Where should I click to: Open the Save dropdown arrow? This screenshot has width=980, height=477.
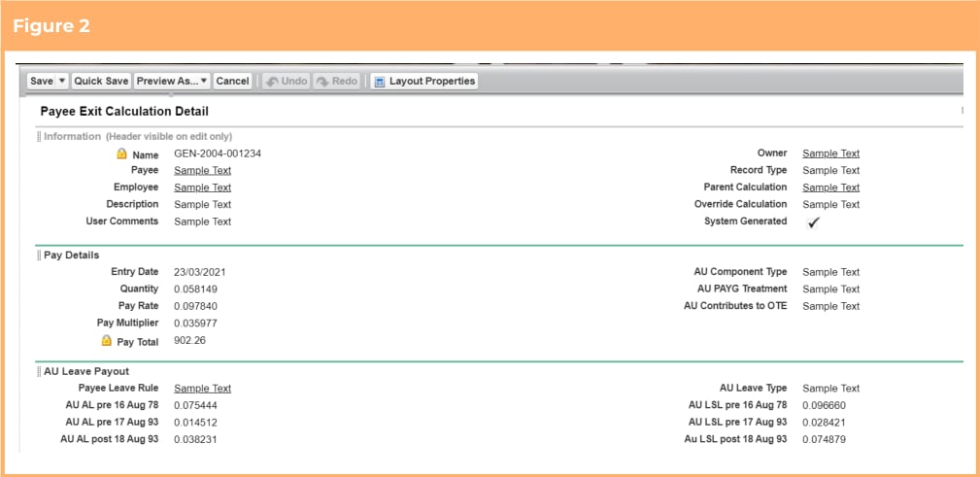(62, 82)
